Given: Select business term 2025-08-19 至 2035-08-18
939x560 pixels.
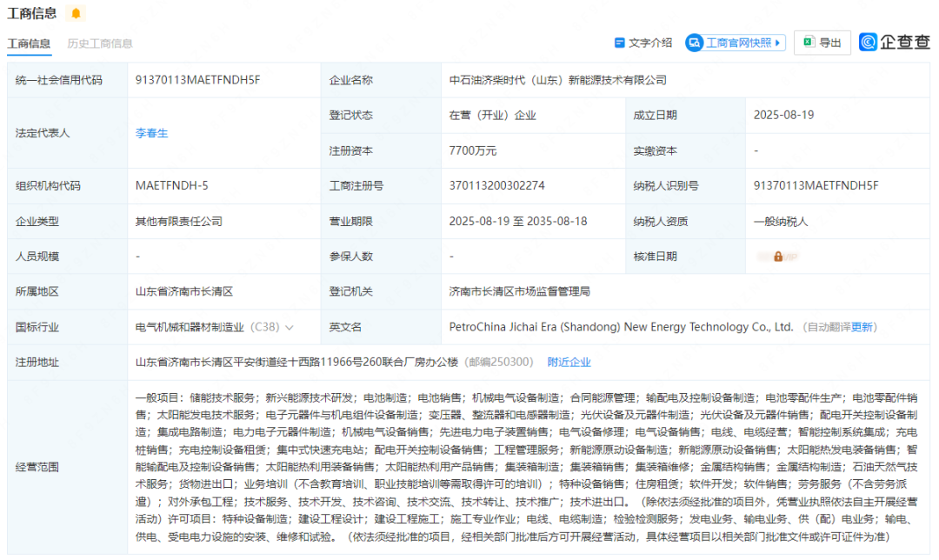Looking at the screenshot, I should (518, 221).
